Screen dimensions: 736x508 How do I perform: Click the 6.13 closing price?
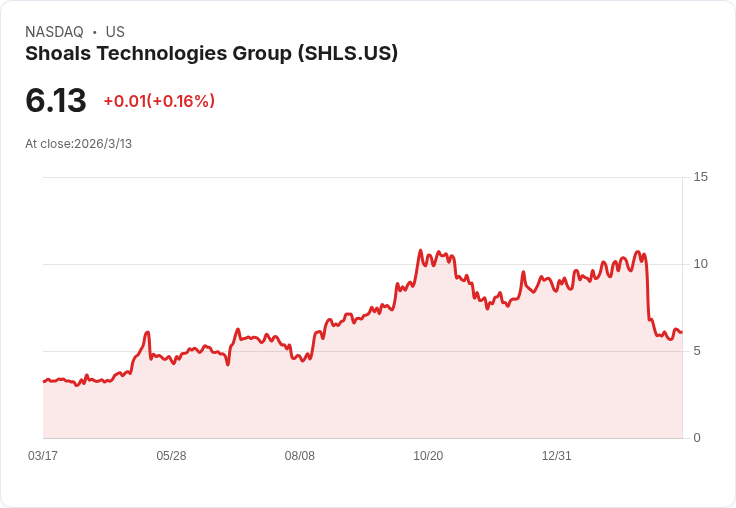click(56, 100)
